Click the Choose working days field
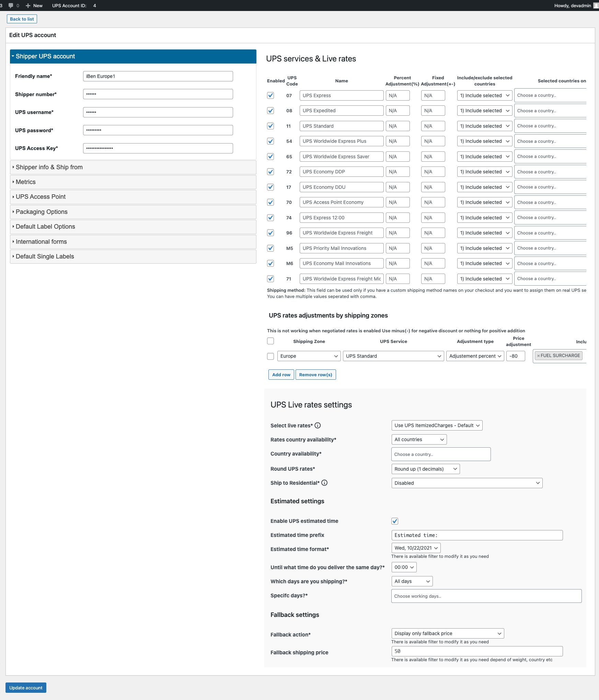Viewport: 599px width, 700px height. [486, 596]
